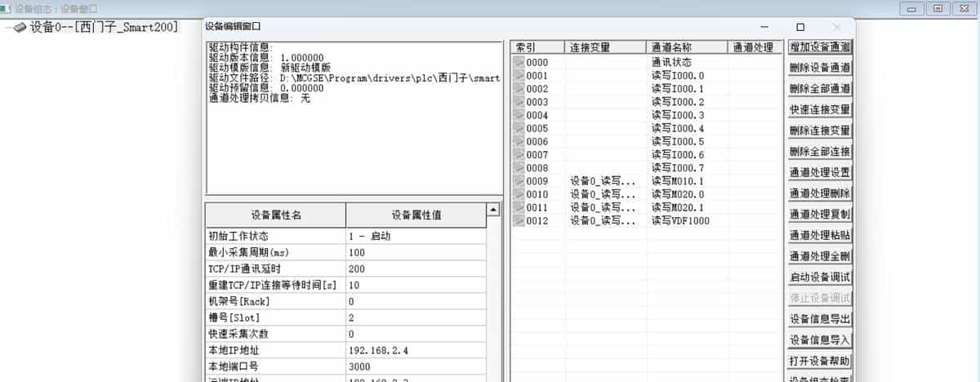
Task: Click the 通道处理全删 button
Action: [820, 256]
